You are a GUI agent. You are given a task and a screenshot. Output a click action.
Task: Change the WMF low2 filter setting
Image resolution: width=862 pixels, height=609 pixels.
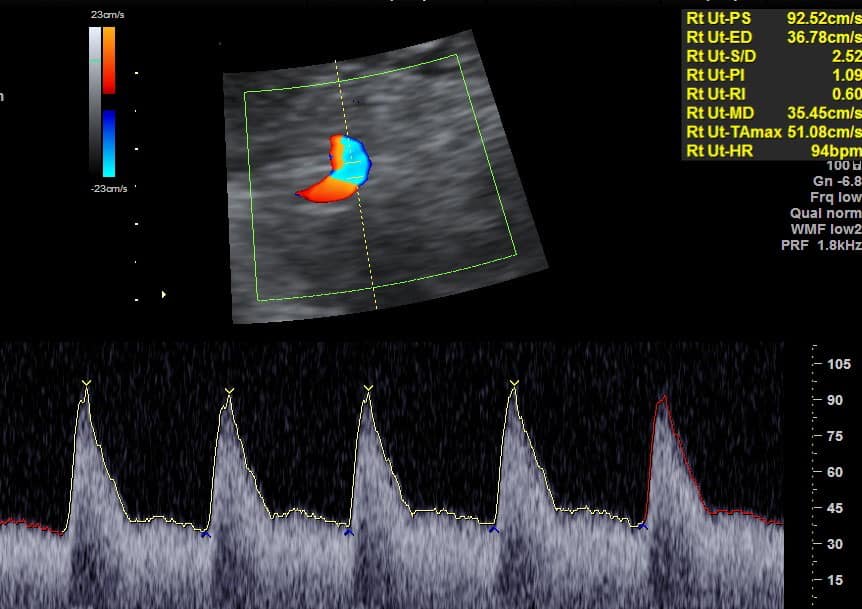(x=825, y=229)
